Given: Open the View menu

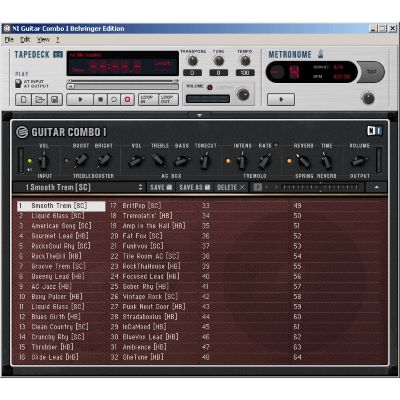Looking at the screenshot, I should pyautogui.click(x=43, y=40).
